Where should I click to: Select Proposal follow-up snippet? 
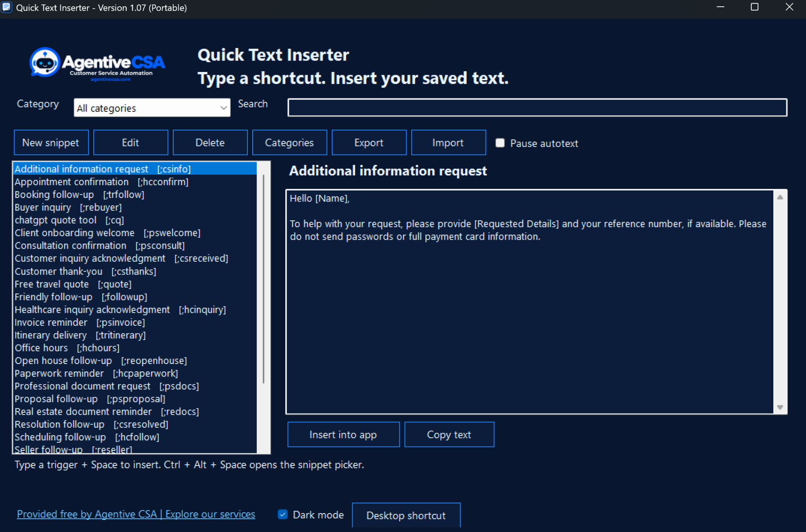135,399
